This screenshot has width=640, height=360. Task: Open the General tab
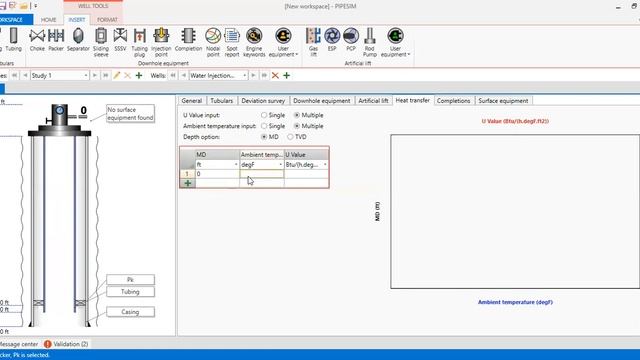point(191,101)
